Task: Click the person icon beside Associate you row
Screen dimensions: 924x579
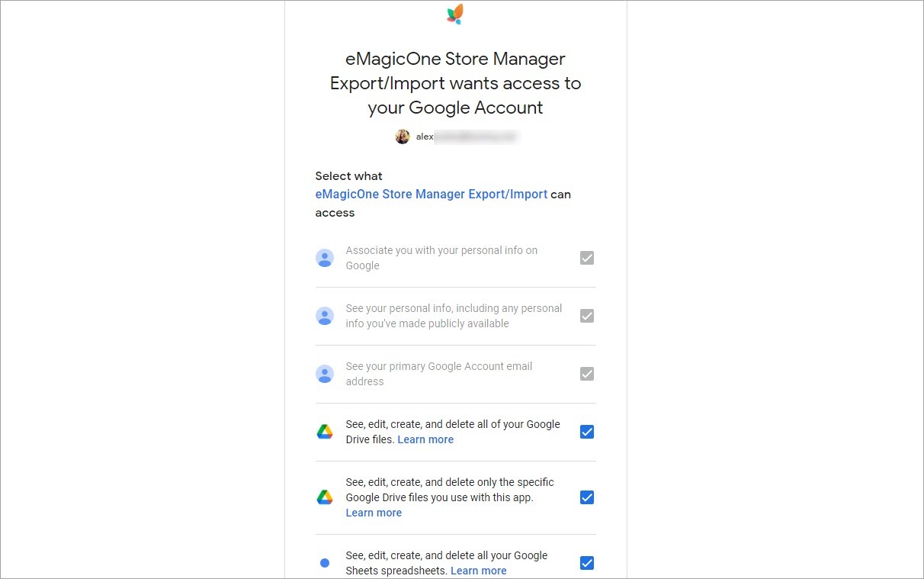Action: pos(325,258)
